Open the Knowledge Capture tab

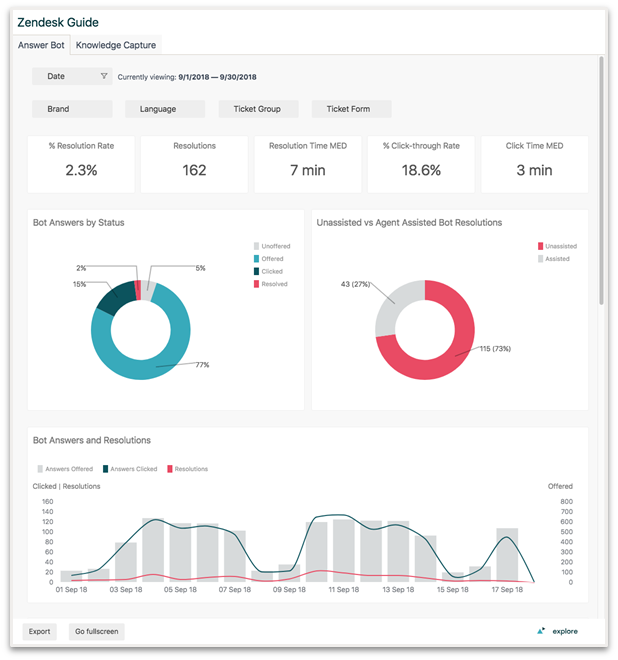116,45
